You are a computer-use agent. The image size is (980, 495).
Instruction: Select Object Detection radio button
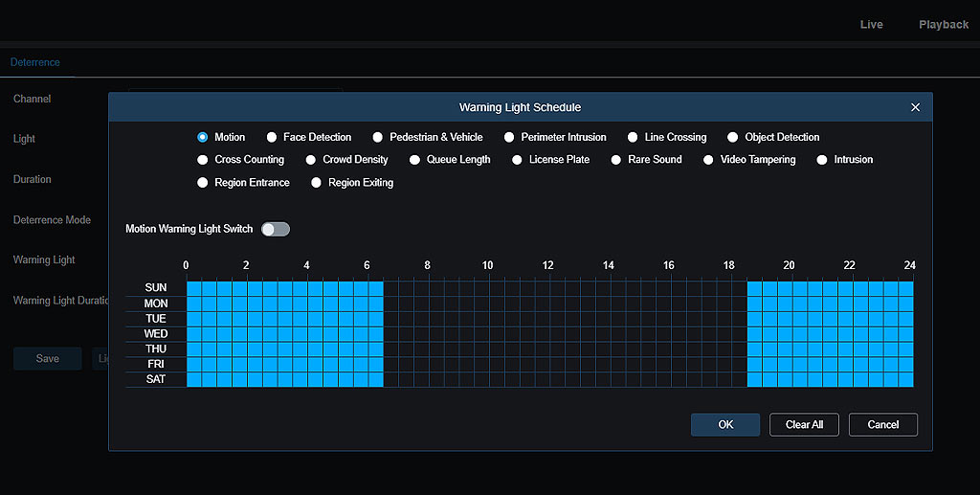pyautogui.click(x=733, y=137)
